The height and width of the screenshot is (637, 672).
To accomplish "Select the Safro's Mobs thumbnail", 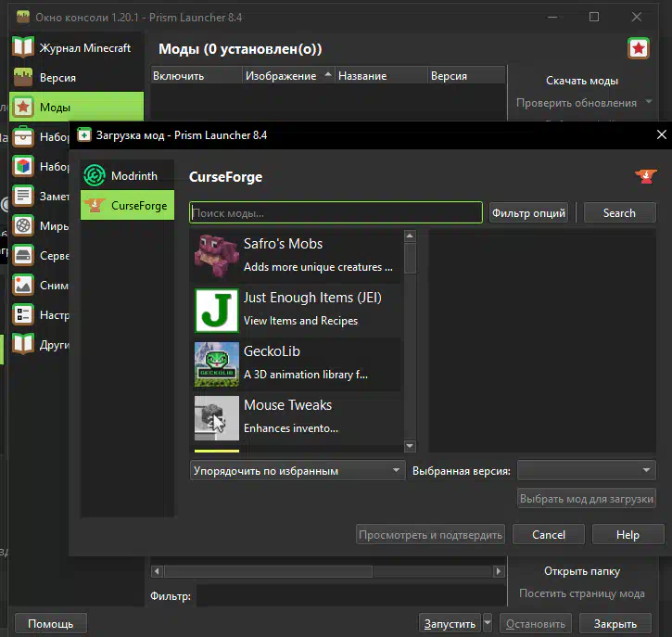I will click(216, 256).
